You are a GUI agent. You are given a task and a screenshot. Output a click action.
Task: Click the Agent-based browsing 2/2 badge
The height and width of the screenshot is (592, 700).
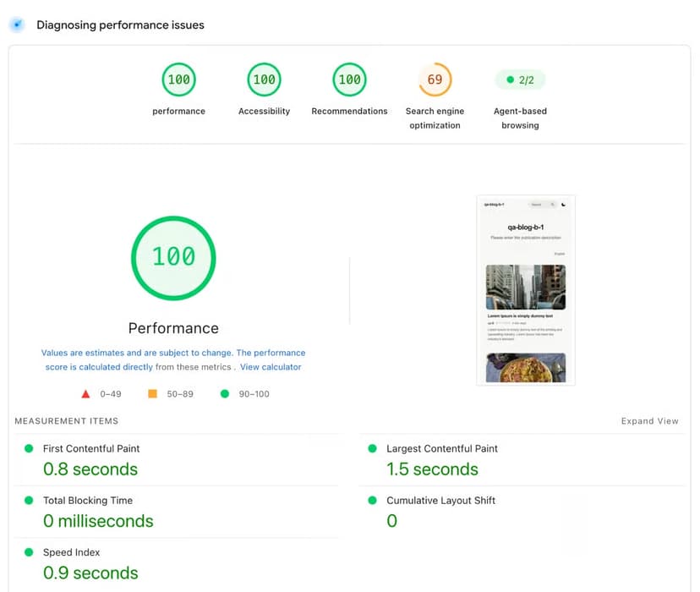pos(520,79)
